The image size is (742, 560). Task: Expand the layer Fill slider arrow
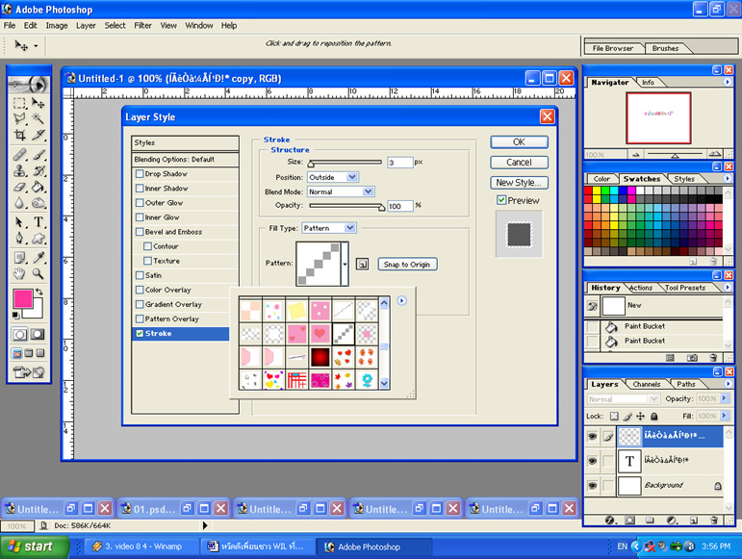pos(724,416)
